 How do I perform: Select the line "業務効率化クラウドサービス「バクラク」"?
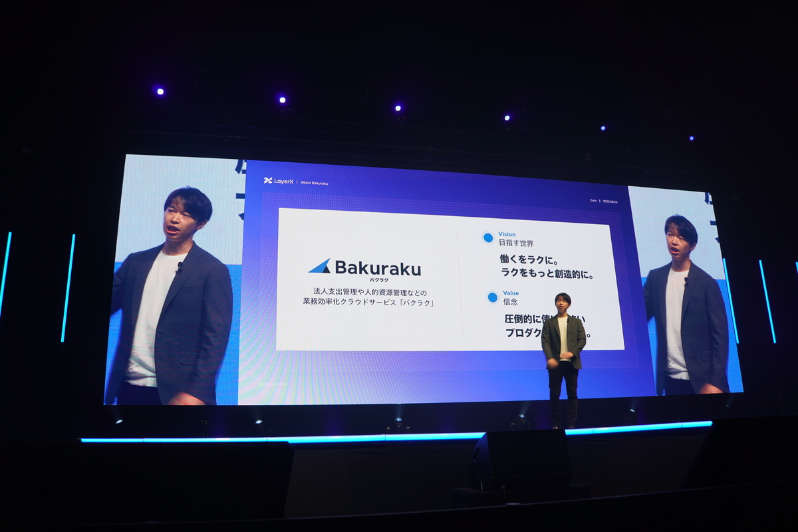370,303
